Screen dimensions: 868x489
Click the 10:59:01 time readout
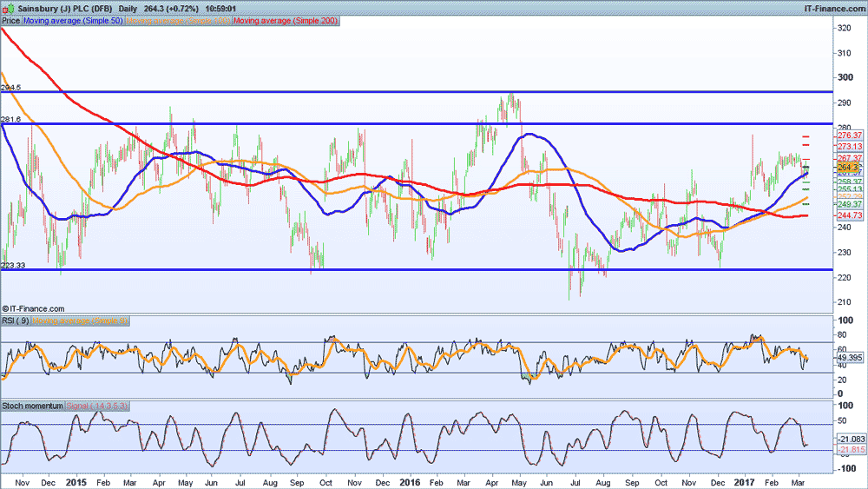pos(220,9)
